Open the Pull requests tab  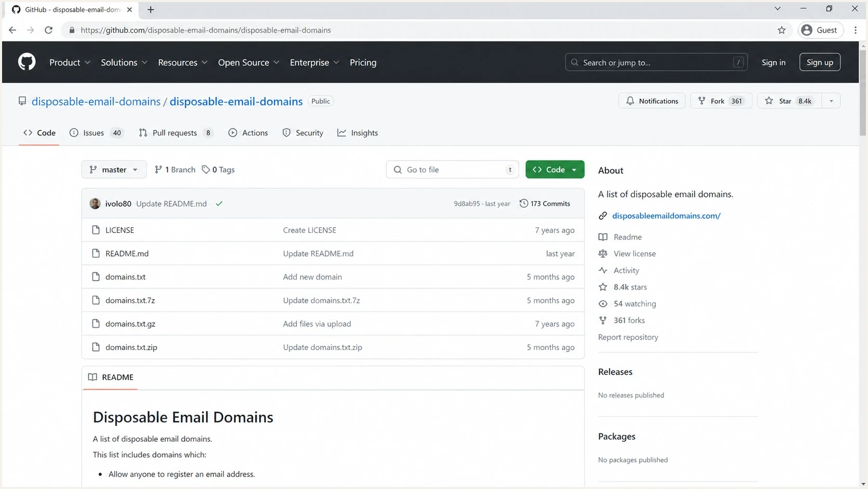tap(176, 133)
